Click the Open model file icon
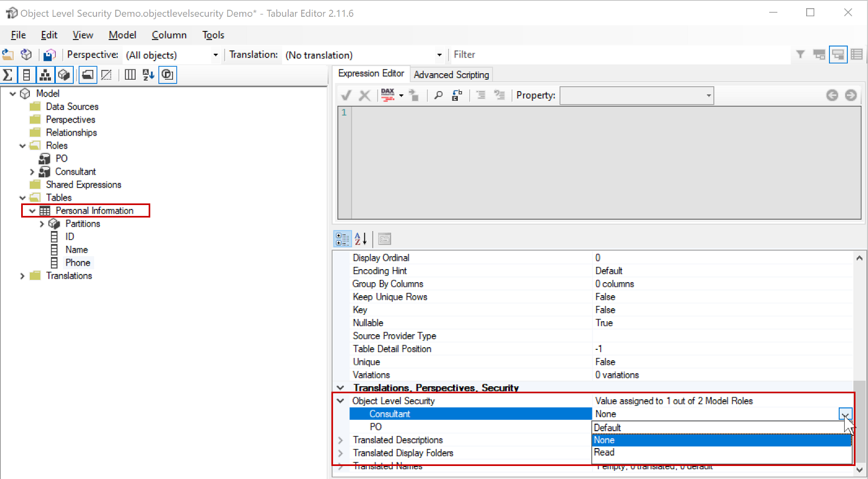Screen dimensions: 868x479 [8, 55]
